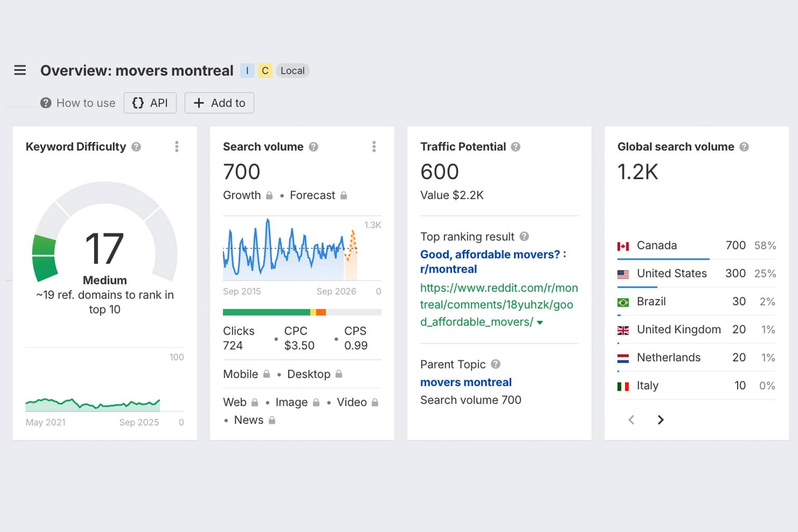Expand the Reddit URL dropdown arrow
The width and height of the screenshot is (798, 532).
(x=540, y=323)
